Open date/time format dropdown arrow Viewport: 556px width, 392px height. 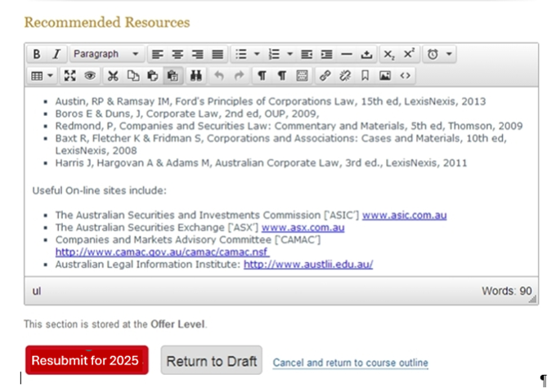point(449,54)
